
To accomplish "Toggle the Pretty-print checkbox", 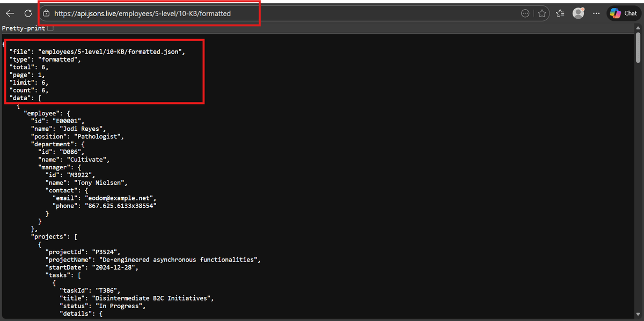I will pos(50,28).
